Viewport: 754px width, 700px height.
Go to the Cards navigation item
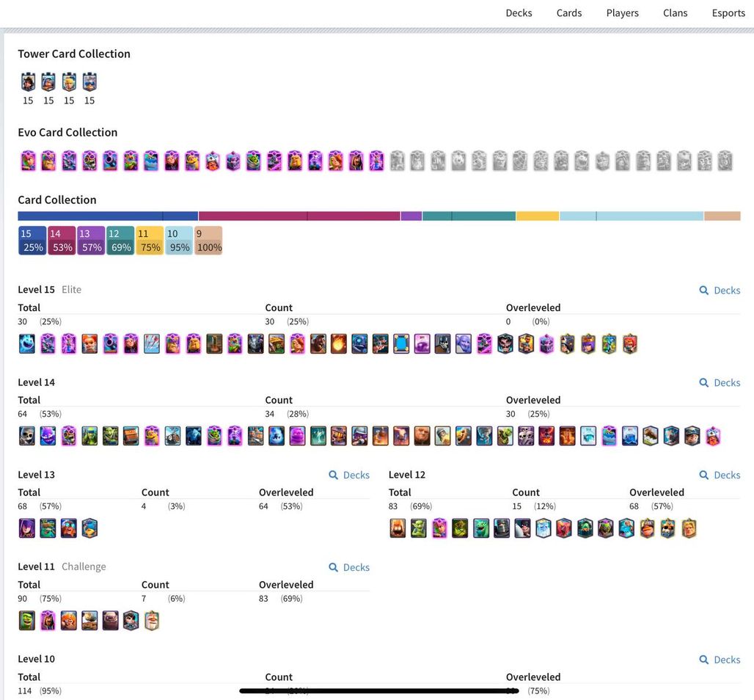tap(569, 13)
